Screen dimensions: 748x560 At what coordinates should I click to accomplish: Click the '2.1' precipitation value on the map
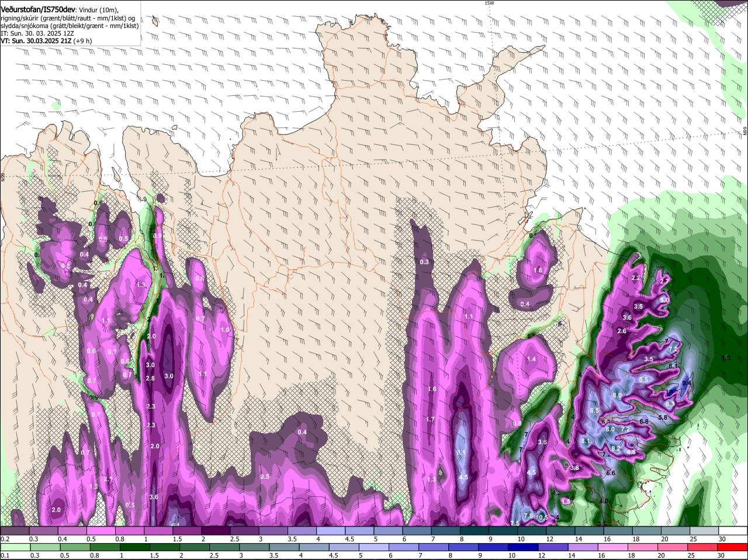click(108, 479)
